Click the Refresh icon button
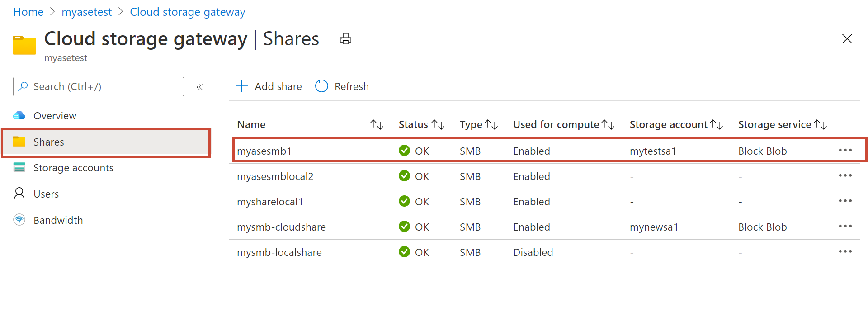Image resolution: width=868 pixels, height=317 pixels. click(321, 86)
